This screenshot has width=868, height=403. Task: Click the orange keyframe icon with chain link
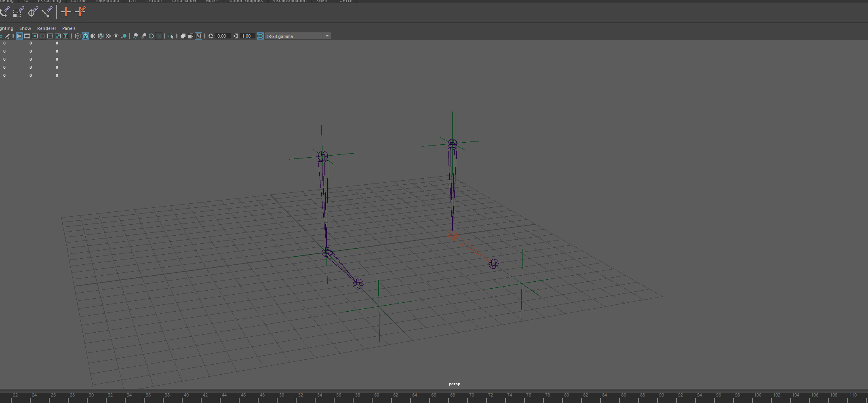80,12
